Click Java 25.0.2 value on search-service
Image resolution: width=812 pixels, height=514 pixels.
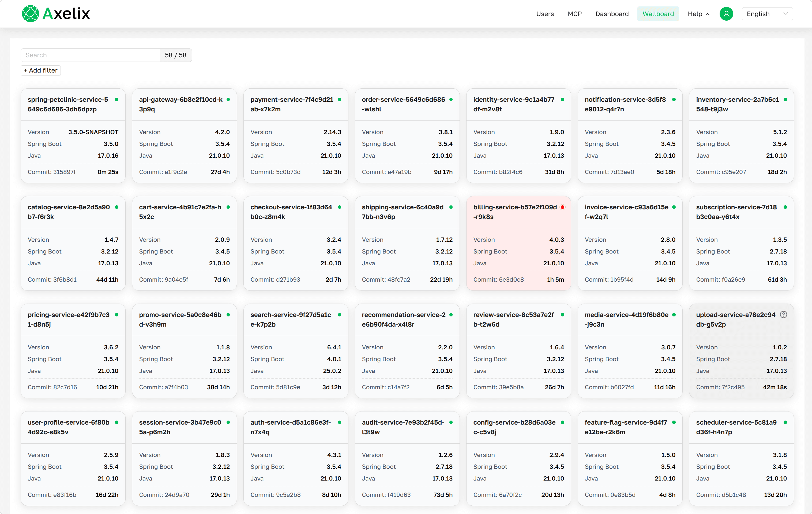click(x=332, y=371)
